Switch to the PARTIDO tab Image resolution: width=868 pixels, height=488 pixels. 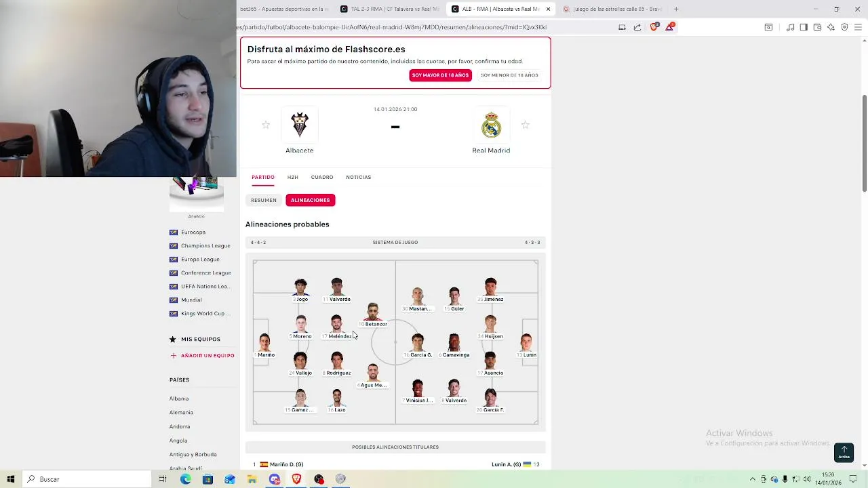[x=263, y=177]
